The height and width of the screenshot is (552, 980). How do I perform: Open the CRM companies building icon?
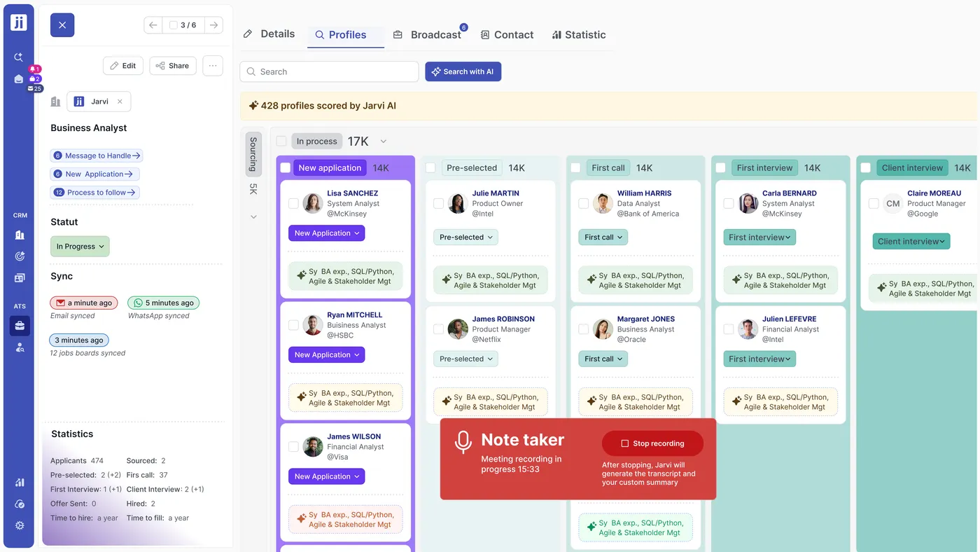coord(20,235)
